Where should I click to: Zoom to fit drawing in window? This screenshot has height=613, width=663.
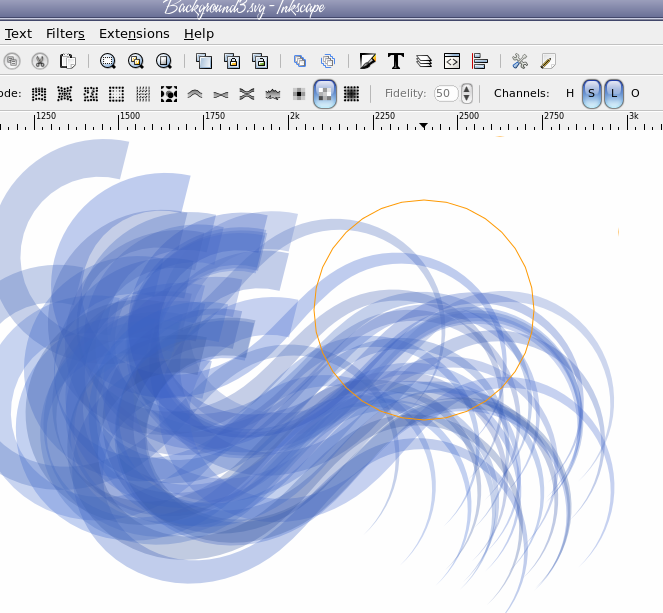(x=136, y=61)
